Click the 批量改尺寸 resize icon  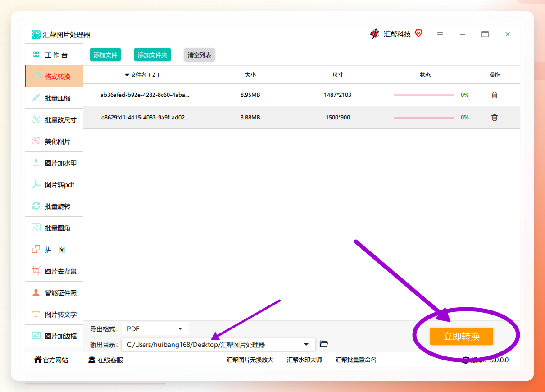tap(36, 119)
